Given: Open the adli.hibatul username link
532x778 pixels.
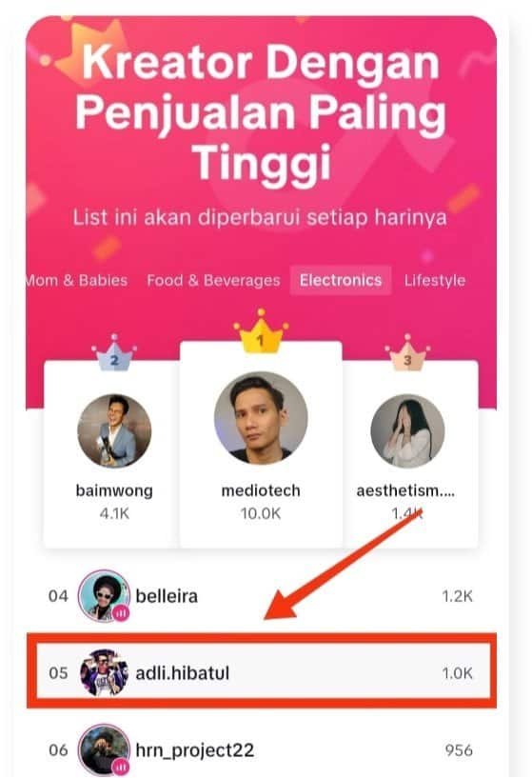Looking at the screenshot, I should (183, 673).
